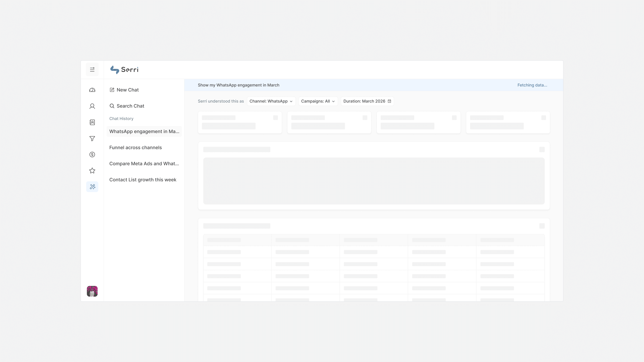The height and width of the screenshot is (362, 644).
Task: Open the Duration: March 2026 date picker
Action: point(367,101)
